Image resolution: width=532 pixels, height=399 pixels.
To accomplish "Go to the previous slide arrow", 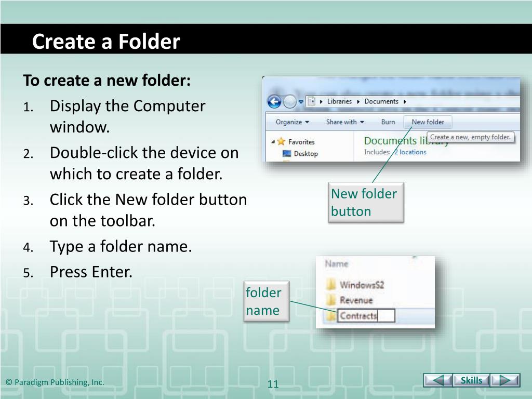I will click(x=437, y=380).
